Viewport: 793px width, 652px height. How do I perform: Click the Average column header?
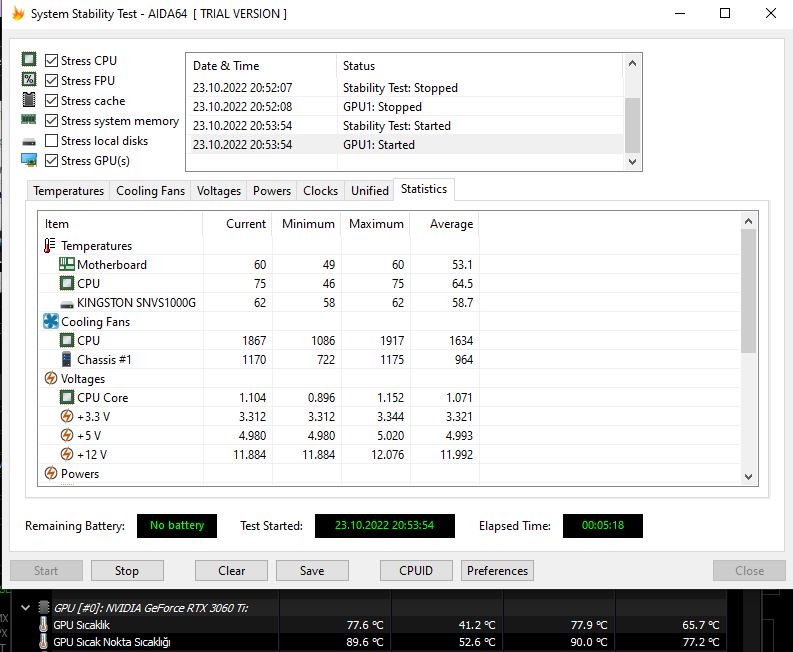(x=445, y=224)
